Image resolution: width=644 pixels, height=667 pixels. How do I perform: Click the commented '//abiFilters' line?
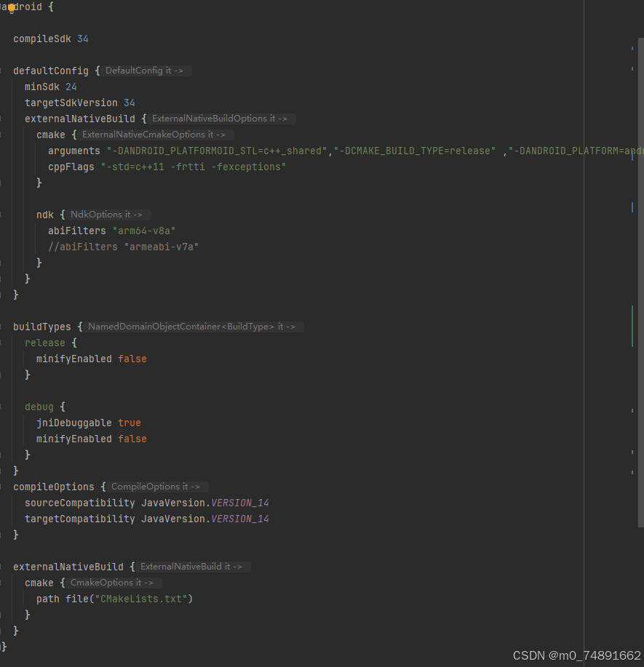coord(123,247)
